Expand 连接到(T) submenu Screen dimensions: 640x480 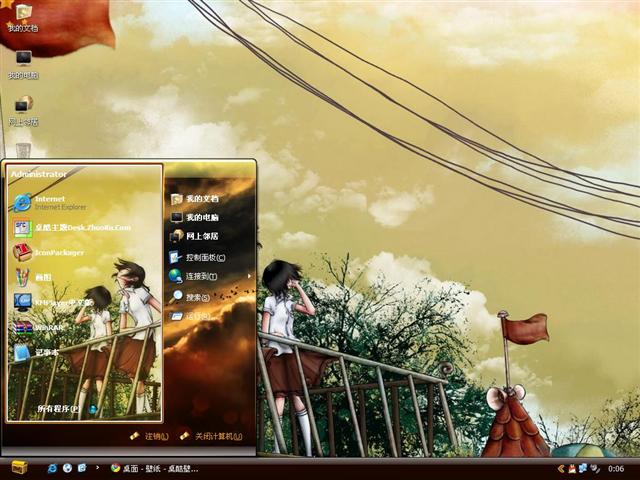click(210, 276)
